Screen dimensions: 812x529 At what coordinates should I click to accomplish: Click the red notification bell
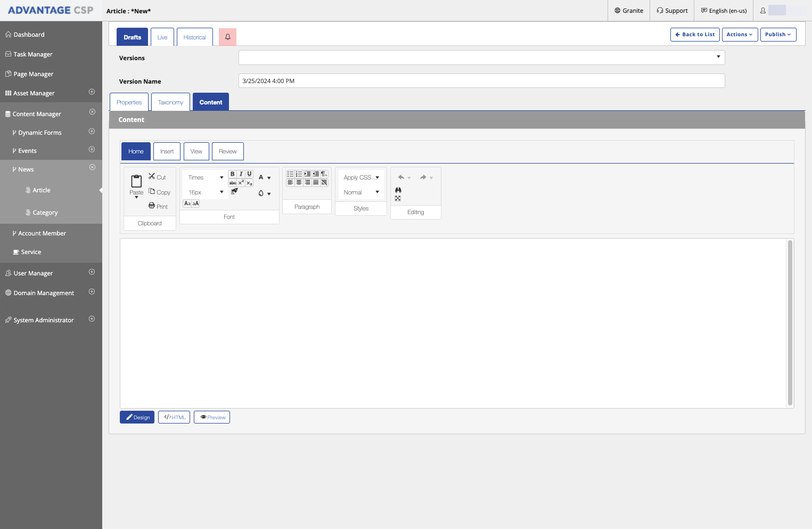coord(227,37)
